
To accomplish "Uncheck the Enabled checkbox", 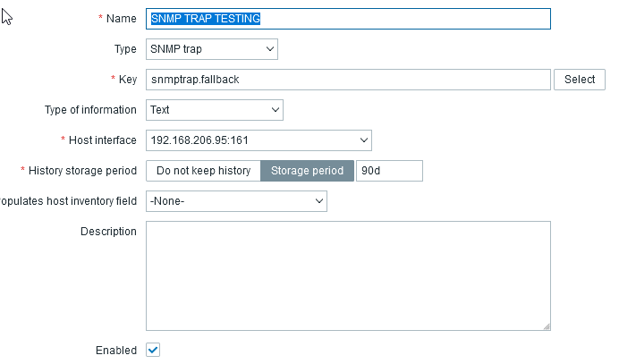I will [153, 350].
